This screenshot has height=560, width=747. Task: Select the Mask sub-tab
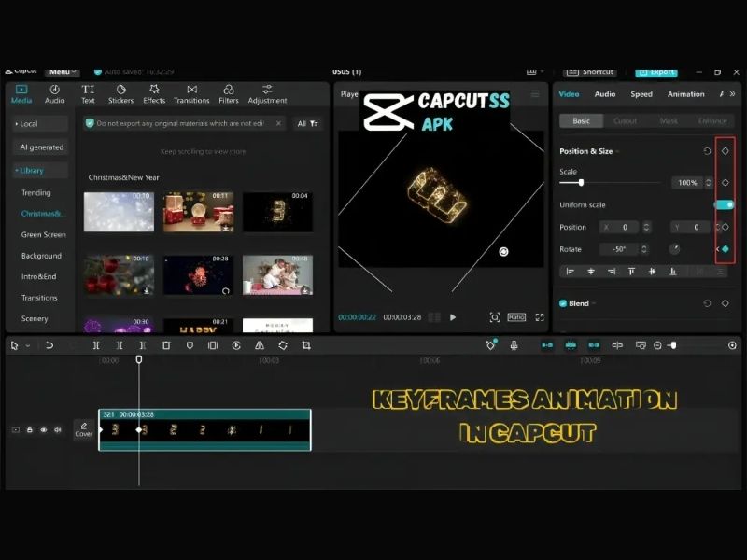coord(669,121)
